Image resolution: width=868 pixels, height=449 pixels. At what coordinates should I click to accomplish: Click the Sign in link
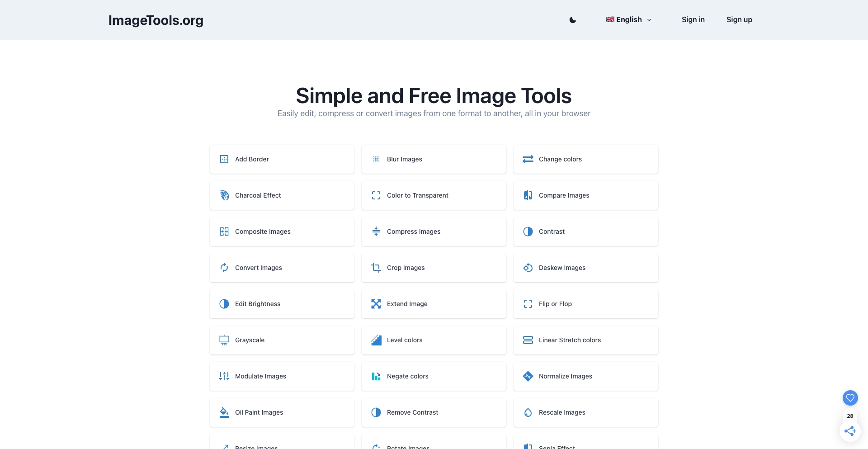[693, 19]
